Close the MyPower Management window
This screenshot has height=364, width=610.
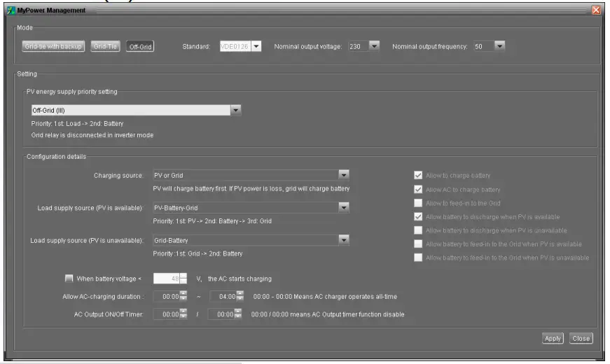[x=595, y=10]
